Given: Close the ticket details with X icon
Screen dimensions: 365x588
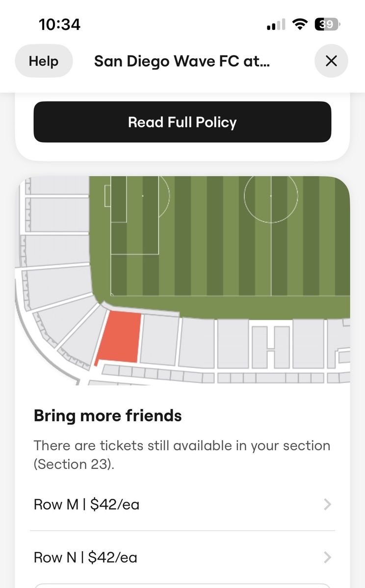Looking at the screenshot, I should coord(331,61).
